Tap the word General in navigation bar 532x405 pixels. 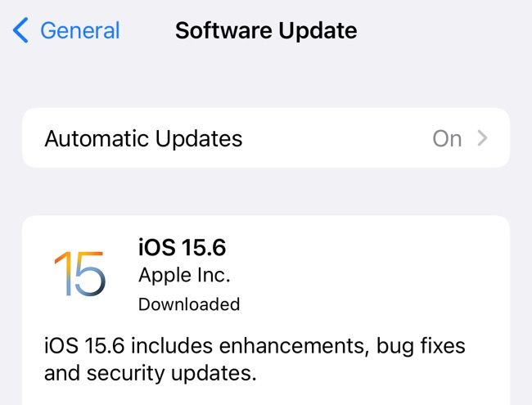[x=80, y=30]
